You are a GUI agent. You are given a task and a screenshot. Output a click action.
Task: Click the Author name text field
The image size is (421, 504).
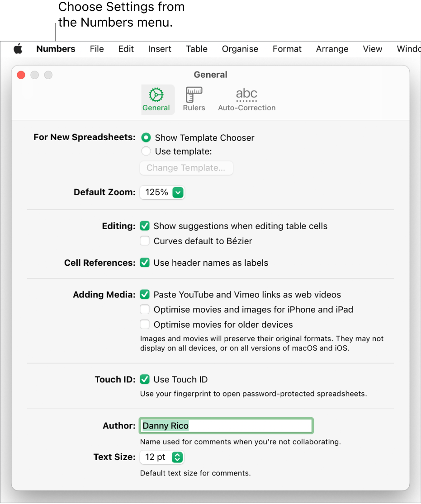point(226,426)
